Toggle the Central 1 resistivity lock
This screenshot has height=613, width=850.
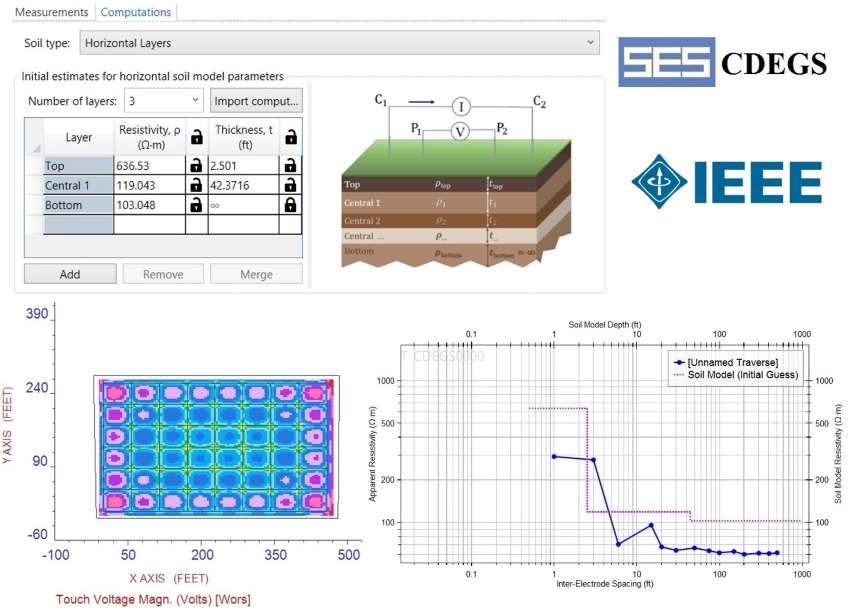click(196, 185)
